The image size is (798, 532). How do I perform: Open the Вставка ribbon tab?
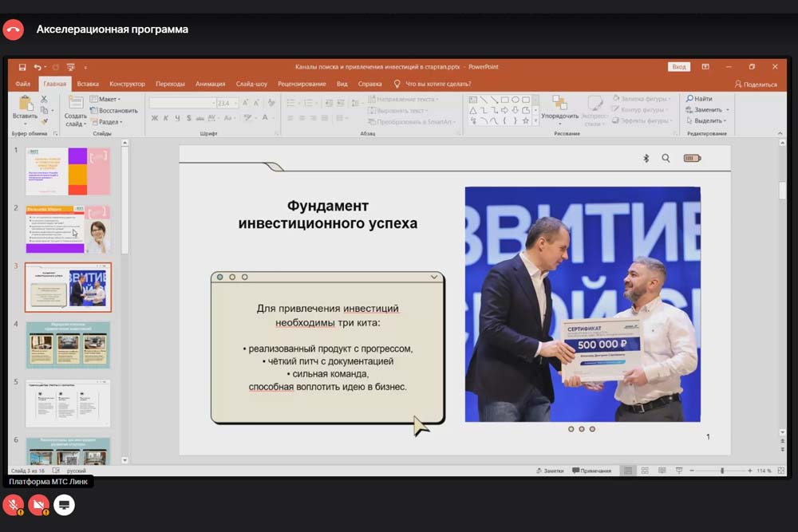(x=88, y=84)
